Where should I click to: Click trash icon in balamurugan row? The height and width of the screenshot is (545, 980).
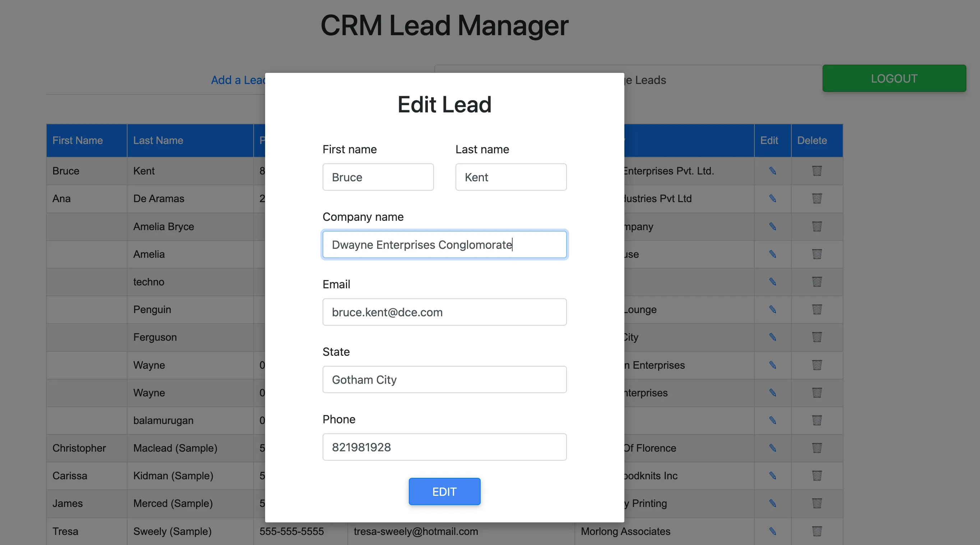pyautogui.click(x=817, y=420)
